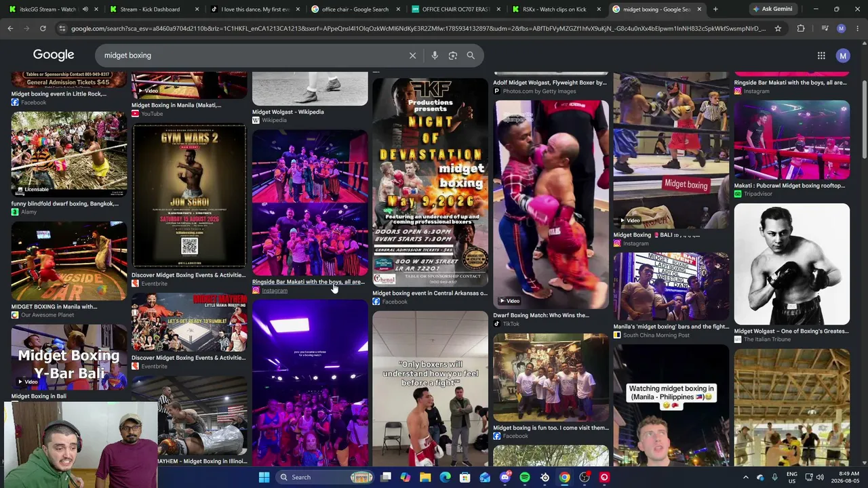View site information in address bar
The width and height of the screenshot is (868, 488).
pyautogui.click(x=62, y=28)
